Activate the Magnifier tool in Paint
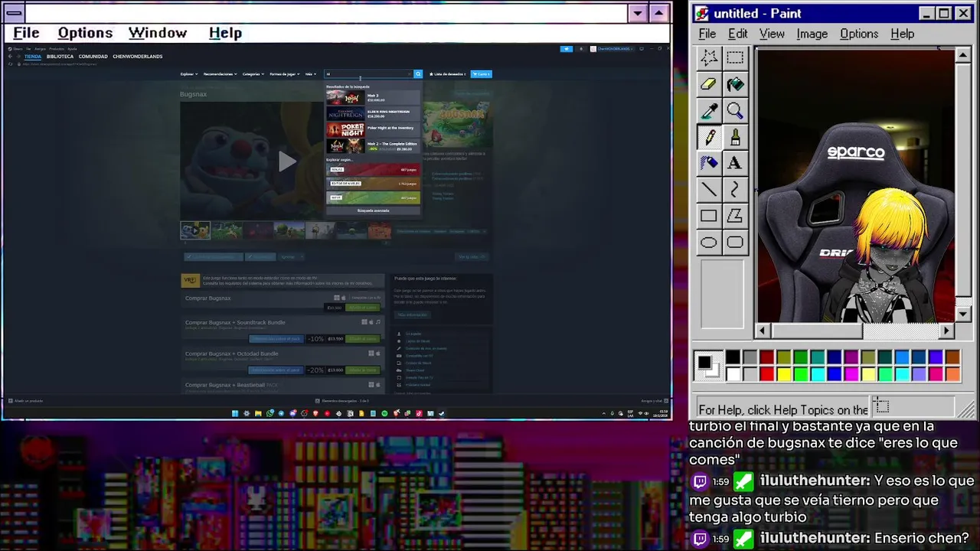 click(x=735, y=112)
